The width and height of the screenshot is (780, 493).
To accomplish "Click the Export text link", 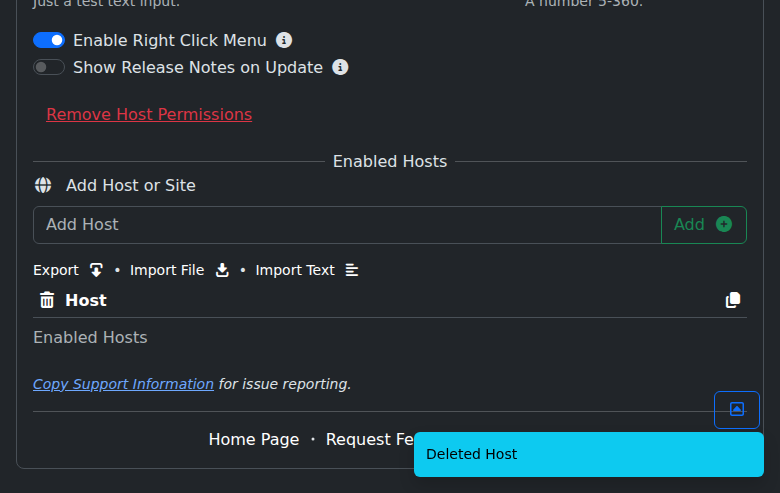I will tap(56, 270).
